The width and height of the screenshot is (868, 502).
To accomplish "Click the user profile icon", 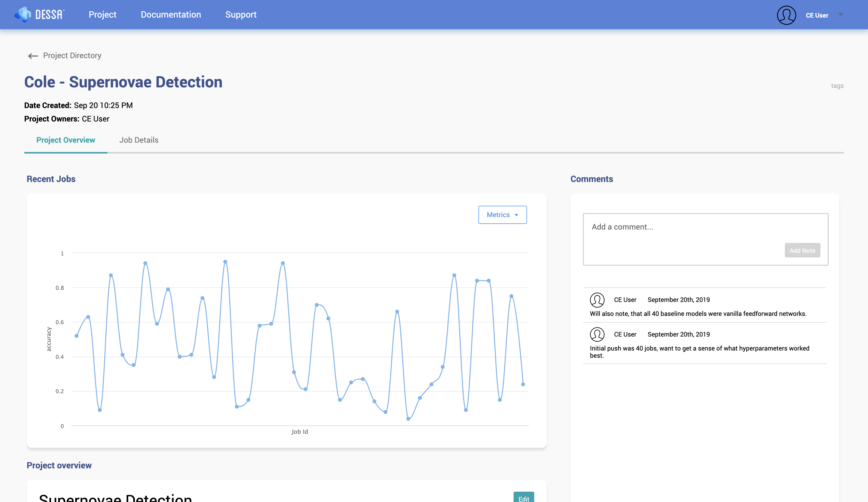I will (x=786, y=15).
